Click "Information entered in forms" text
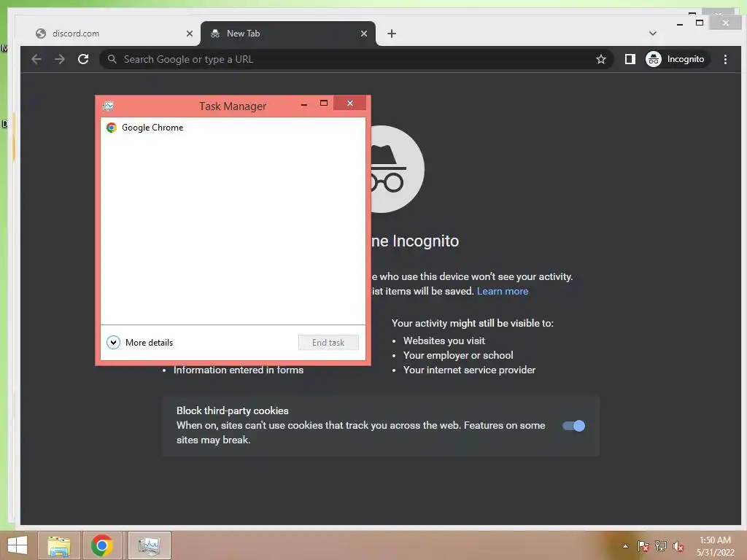 (239, 370)
